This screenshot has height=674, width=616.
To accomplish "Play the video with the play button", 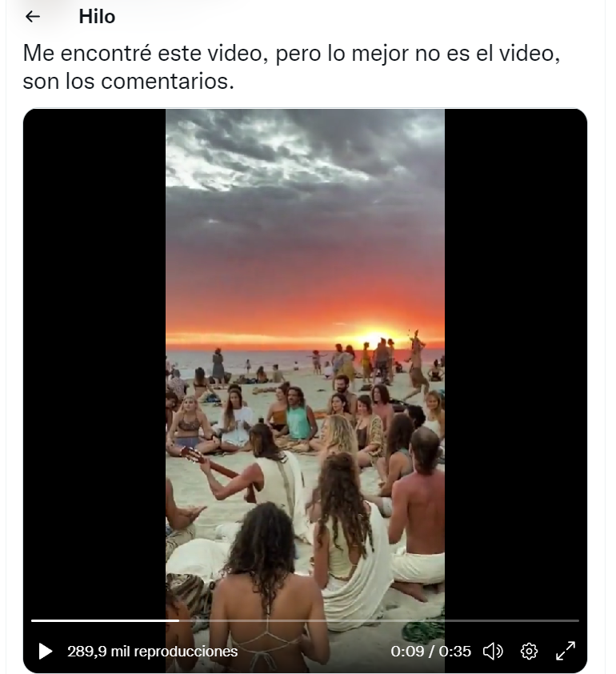I will [46, 652].
